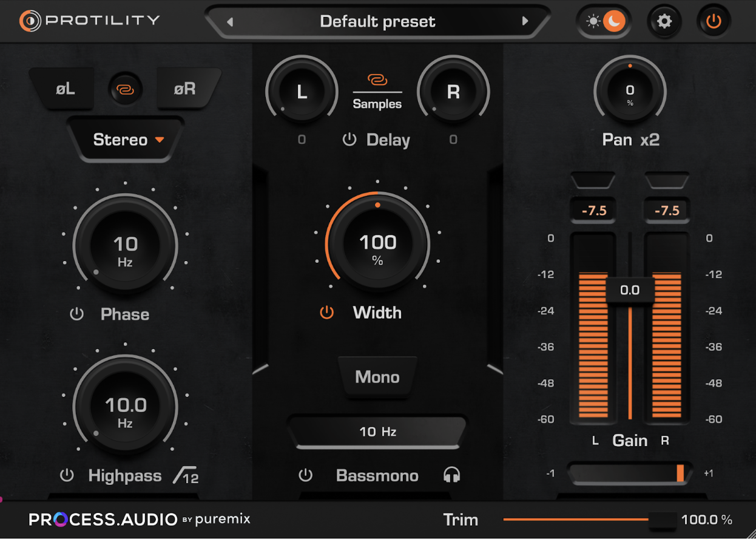Click the left delay L knob
Screen dimensions: 756x539
coord(302,92)
